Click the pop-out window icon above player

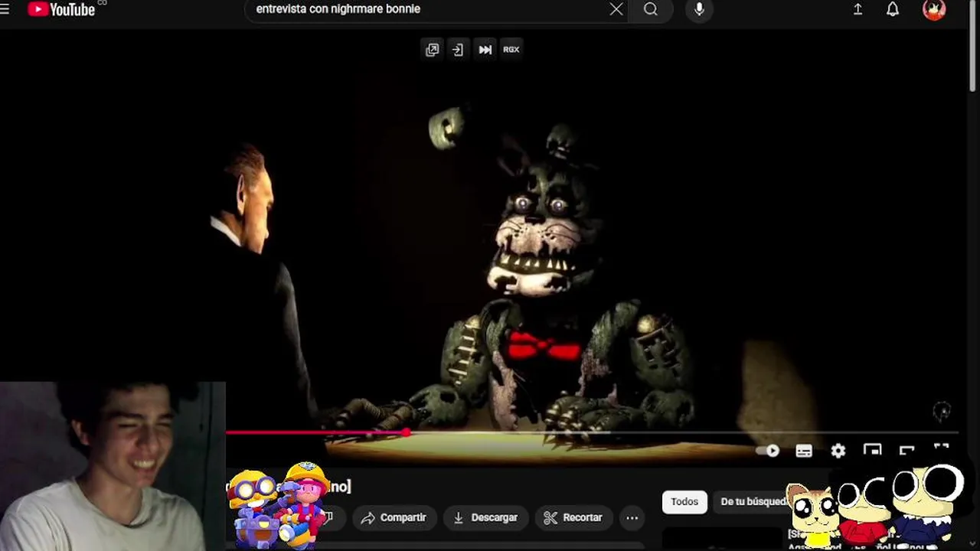coord(433,49)
